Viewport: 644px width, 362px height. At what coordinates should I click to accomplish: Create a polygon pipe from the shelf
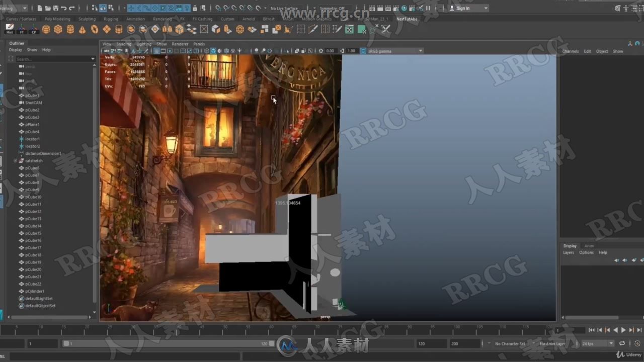(x=118, y=29)
